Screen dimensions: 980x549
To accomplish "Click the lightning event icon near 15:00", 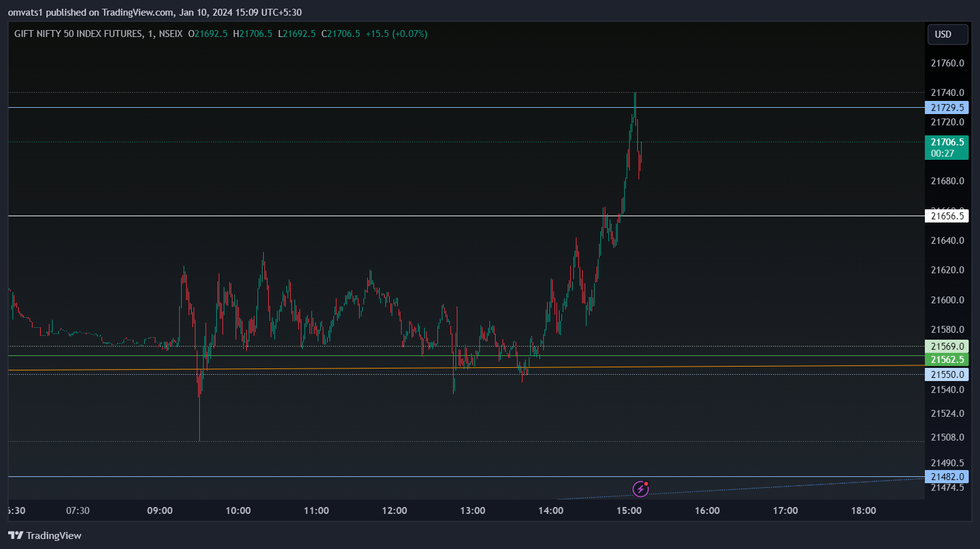I will tap(640, 488).
